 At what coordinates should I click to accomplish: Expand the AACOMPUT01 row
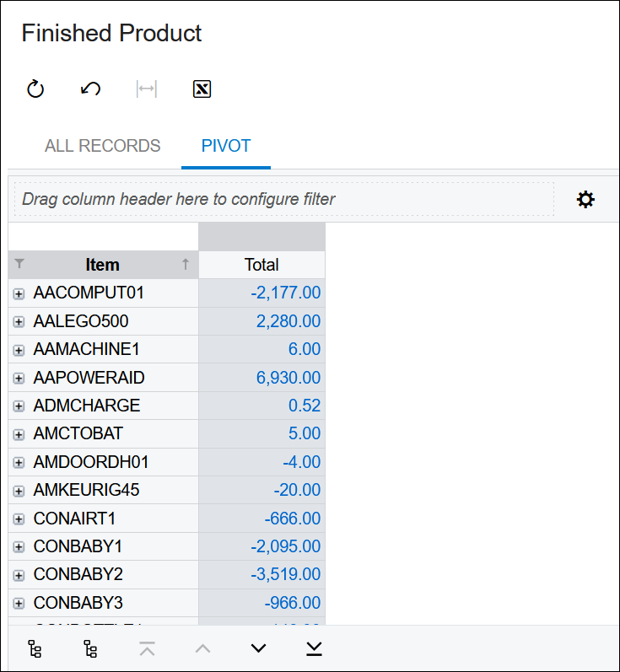pos(19,293)
